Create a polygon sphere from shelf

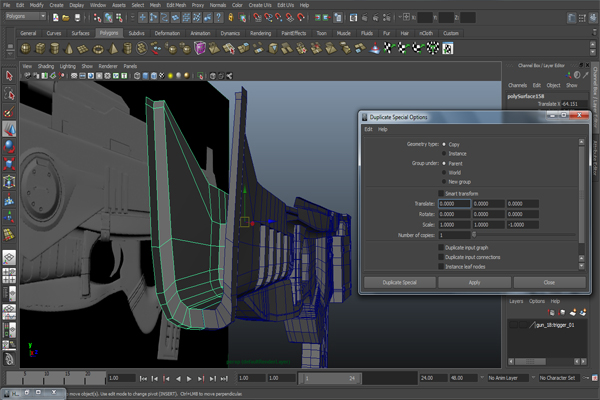(x=25, y=49)
